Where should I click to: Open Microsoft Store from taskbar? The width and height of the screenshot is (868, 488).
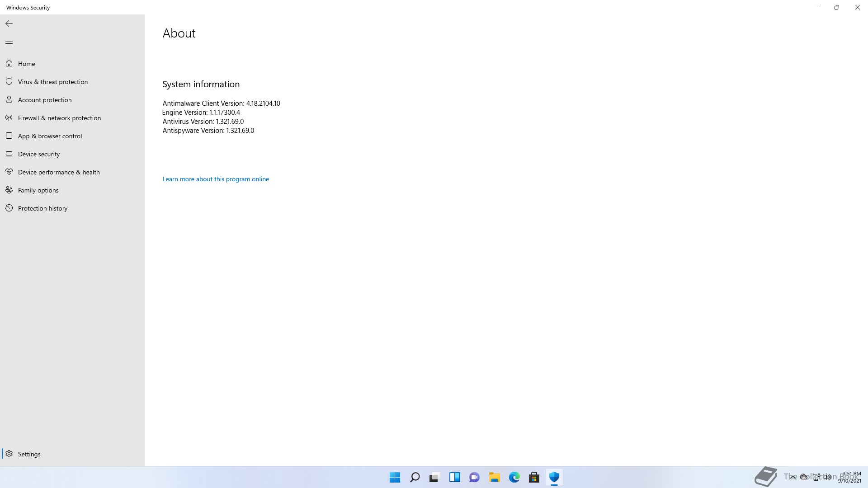534,477
